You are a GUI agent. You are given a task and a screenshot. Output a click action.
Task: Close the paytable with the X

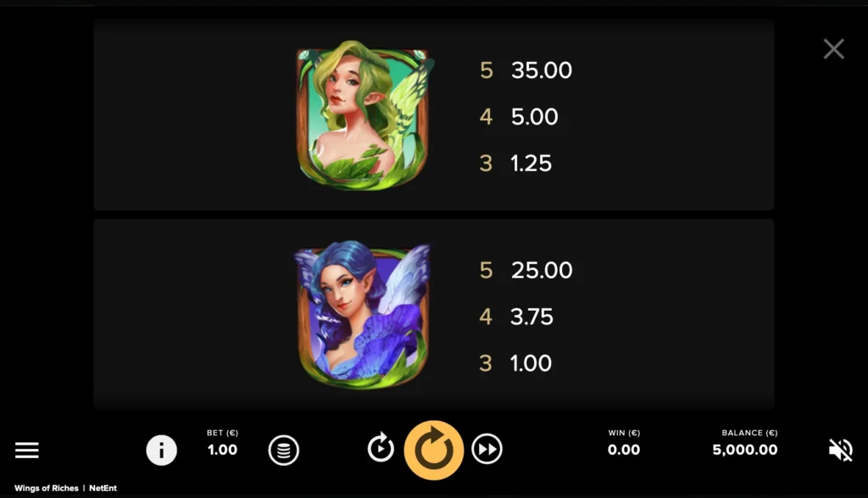pyautogui.click(x=834, y=48)
